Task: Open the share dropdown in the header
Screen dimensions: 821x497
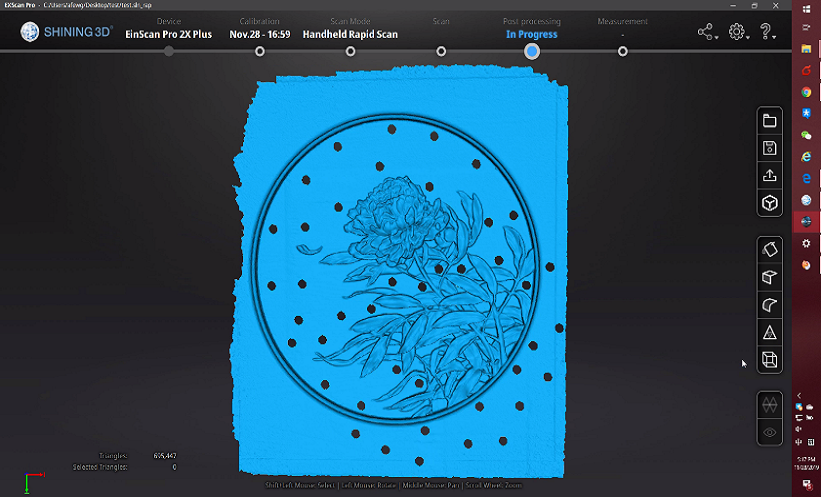Action: (707, 32)
